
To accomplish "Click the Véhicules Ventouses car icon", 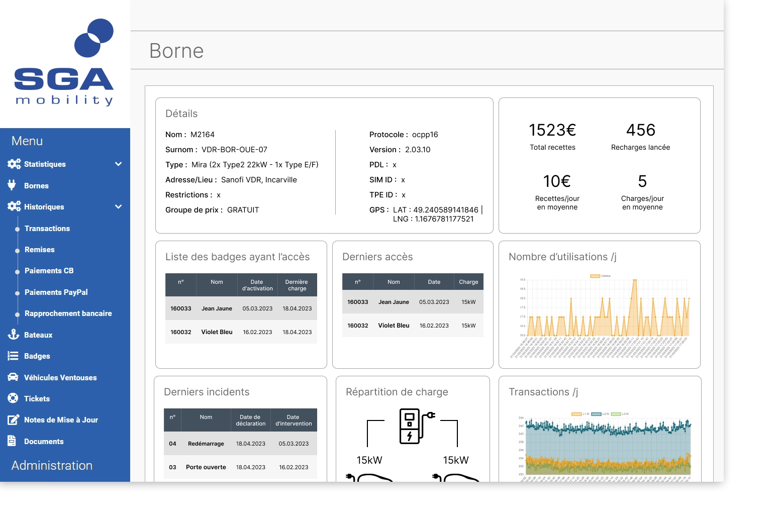I will click(13, 377).
